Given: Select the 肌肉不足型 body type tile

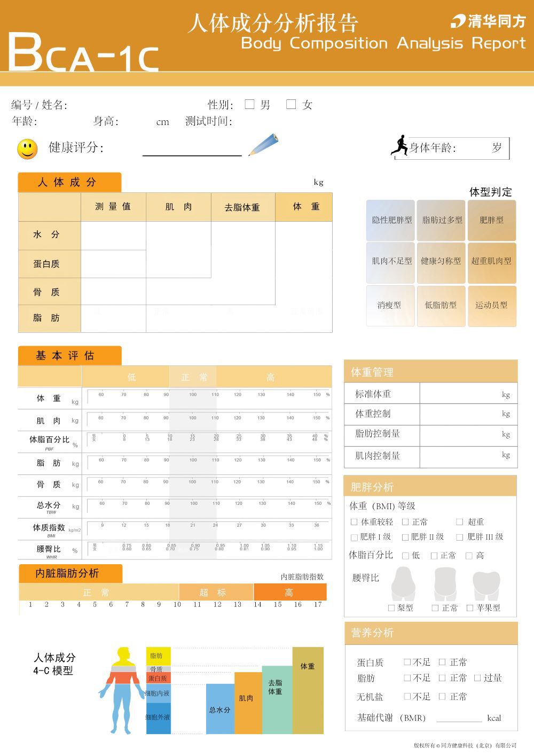Looking at the screenshot, I should pos(390,262).
